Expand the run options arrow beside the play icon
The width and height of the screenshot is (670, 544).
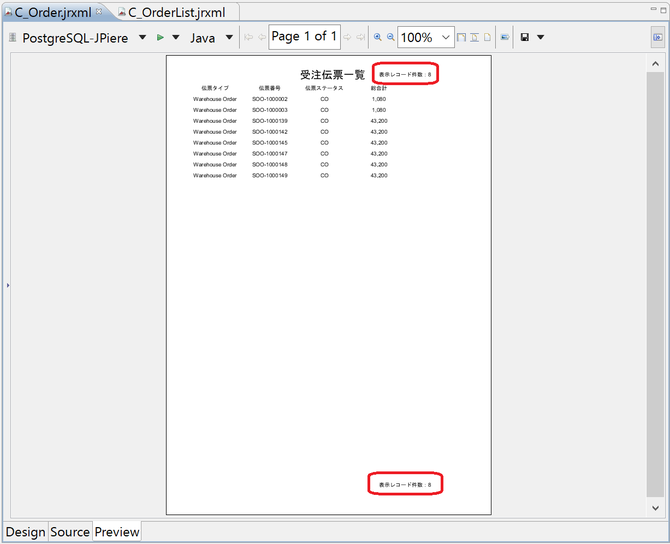[x=176, y=38]
